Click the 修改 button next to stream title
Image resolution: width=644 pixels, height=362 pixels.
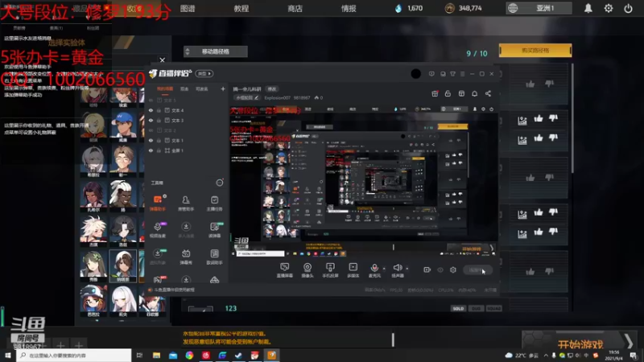272,88
